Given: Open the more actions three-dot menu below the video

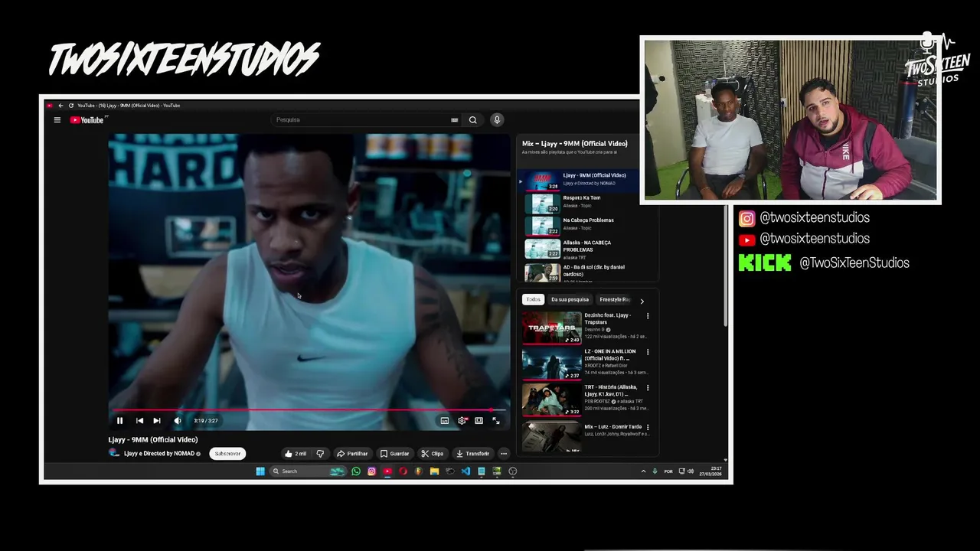Looking at the screenshot, I should point(503,454).
